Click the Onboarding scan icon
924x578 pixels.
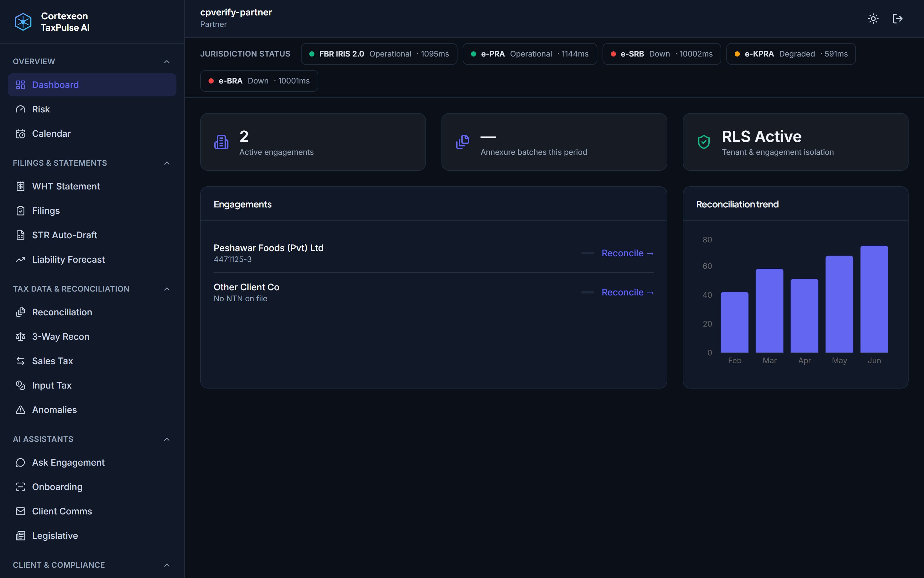coord(21,487)
